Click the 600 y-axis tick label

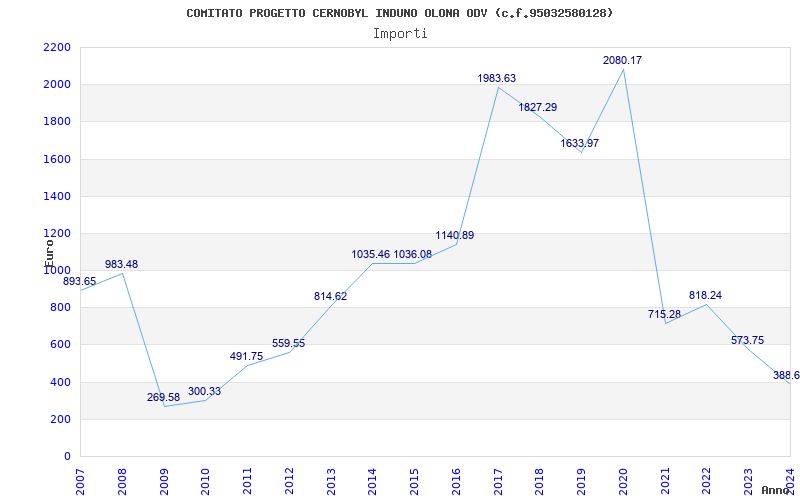(x=61, y=345)
